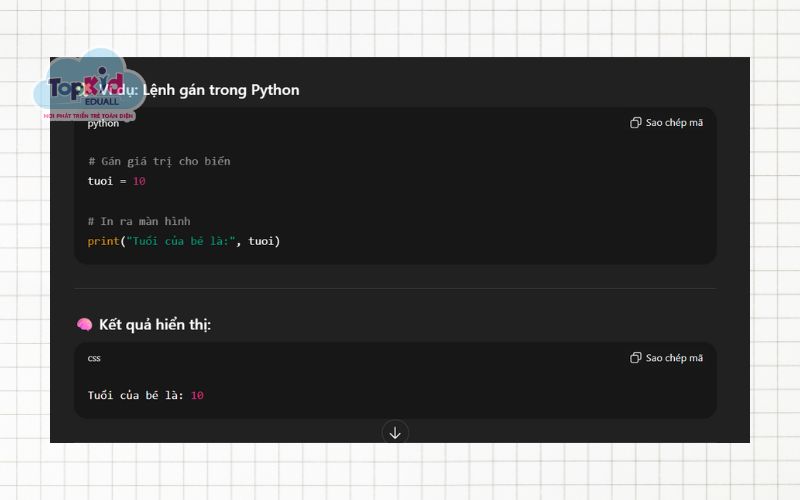Viewport: 800px width, 500px height.
Task: Click the output text 'Tuổi của bé là:'
Action: tap(135, 395)
